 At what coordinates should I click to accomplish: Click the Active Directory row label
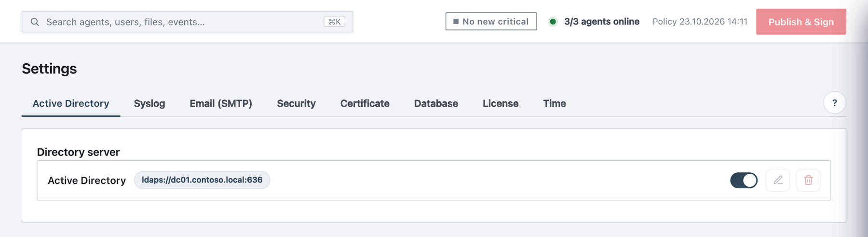(x=87, y=181)
